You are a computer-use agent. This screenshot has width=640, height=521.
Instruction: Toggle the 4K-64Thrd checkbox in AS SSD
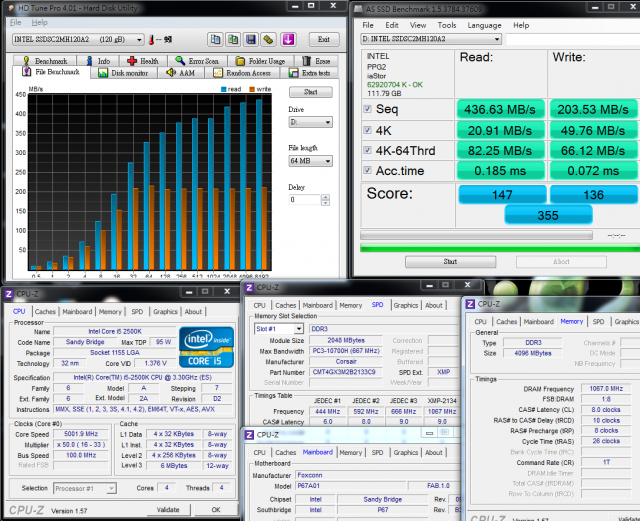point(367,150)
